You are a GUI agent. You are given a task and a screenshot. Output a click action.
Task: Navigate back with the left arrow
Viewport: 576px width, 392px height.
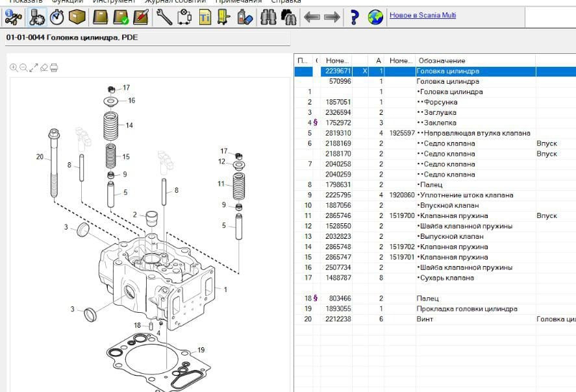[312, 17]
